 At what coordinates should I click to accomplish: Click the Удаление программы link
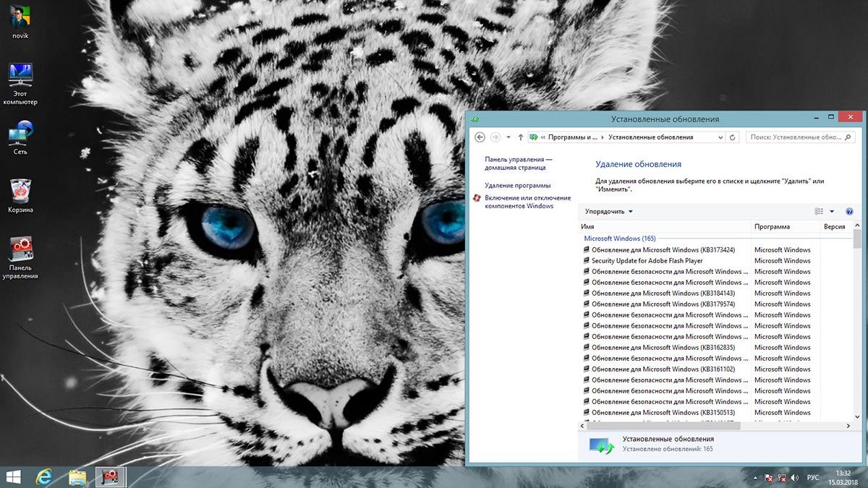(x=517, y=185)
